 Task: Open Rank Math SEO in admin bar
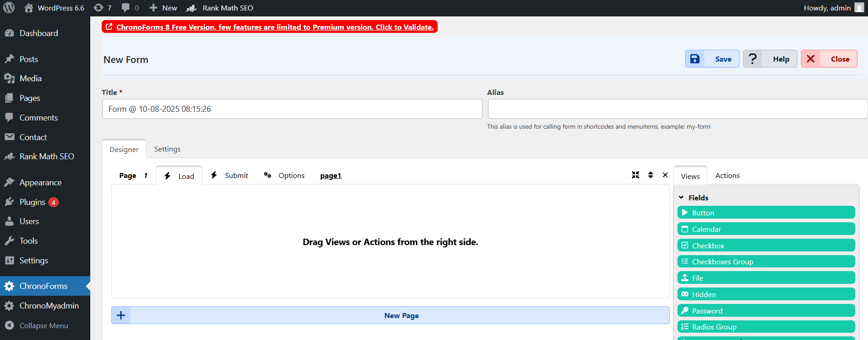tap(220, 8)
